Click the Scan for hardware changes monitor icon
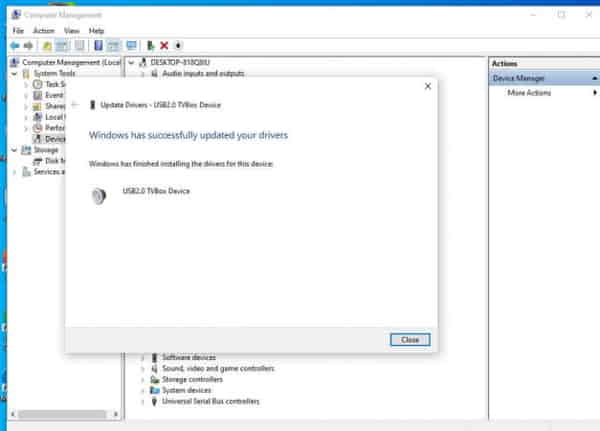600x431 pixels. click(131, 46)
